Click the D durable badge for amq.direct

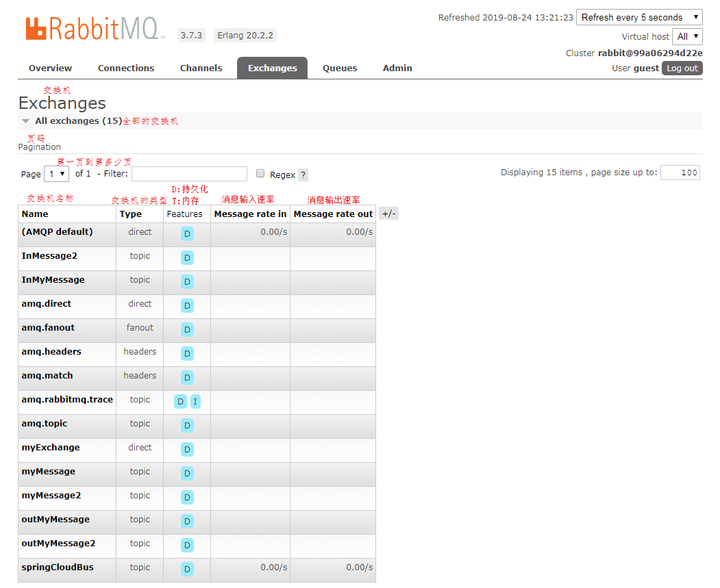pos(186,305)
